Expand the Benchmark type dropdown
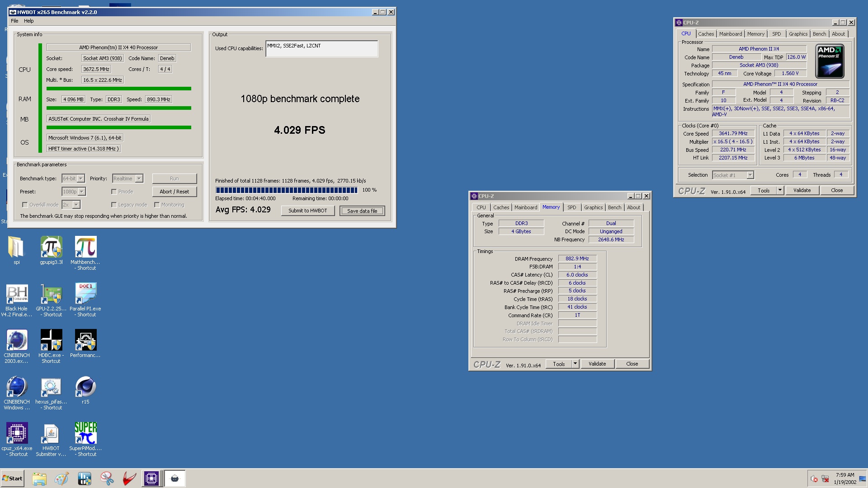 [81, 178]
